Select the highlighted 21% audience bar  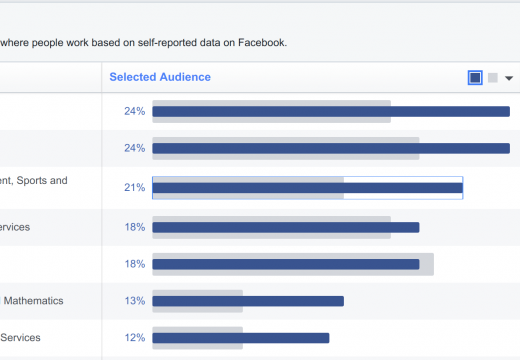point(307,188)
